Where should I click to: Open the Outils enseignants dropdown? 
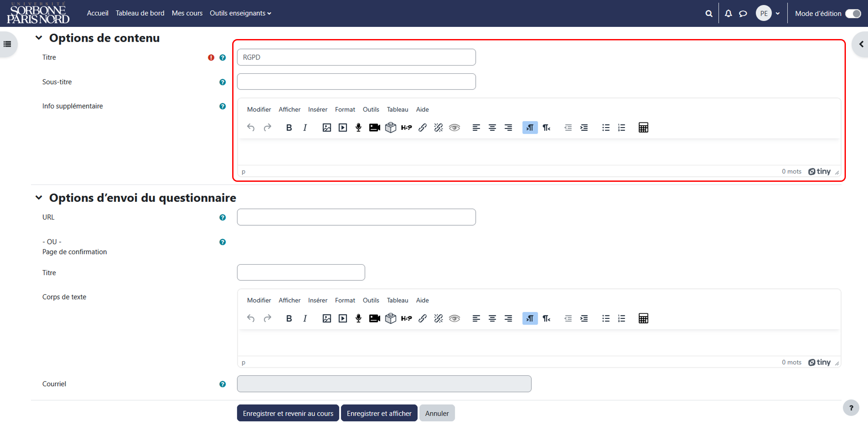[x=240, y=13]
